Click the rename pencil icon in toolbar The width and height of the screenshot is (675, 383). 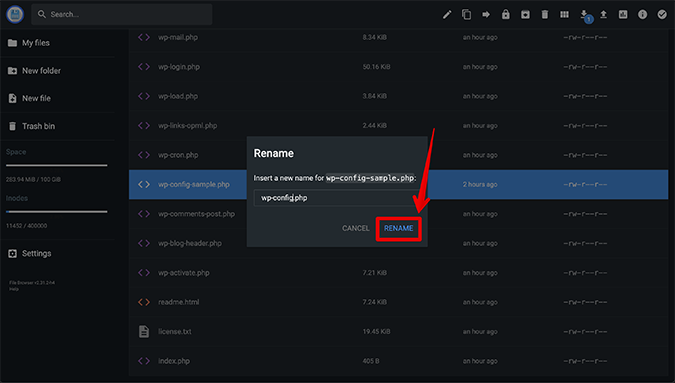point(447,15)
